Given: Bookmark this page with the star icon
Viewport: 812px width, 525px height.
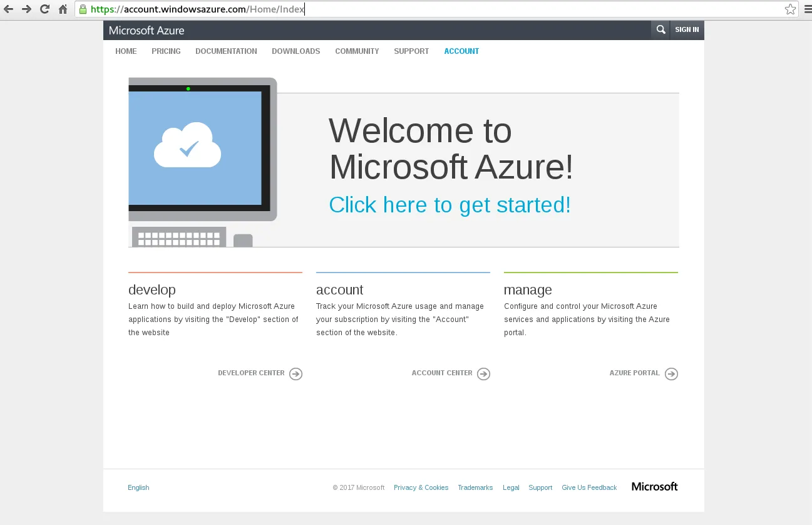Looking at the screenshot, I should point(790,9).
